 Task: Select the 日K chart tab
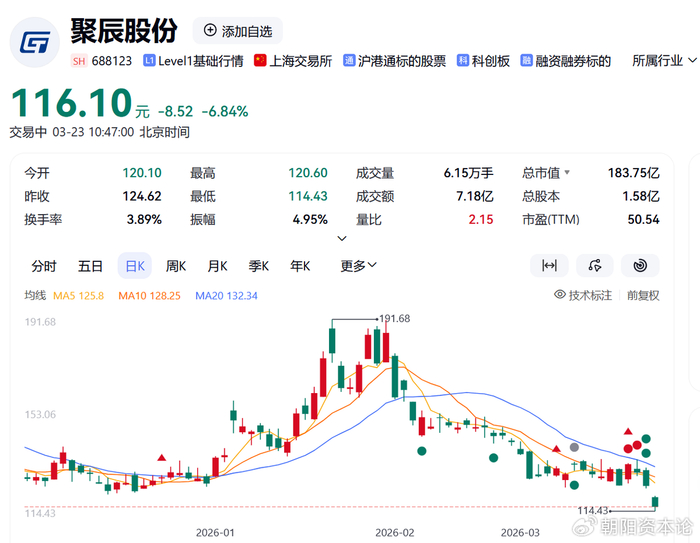[135, 266]
